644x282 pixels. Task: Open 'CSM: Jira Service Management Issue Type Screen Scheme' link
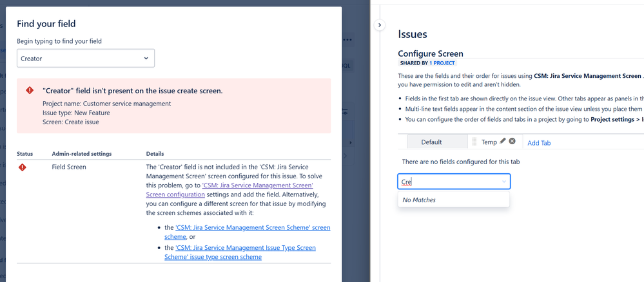[x=240, y=252]
